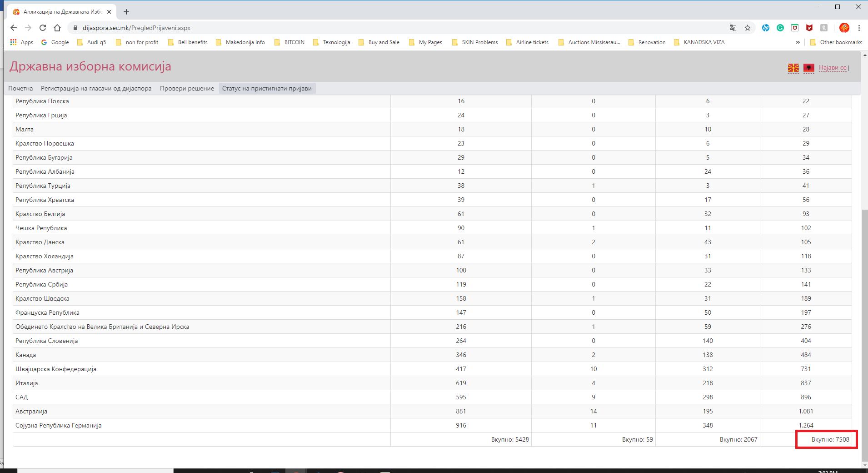Bookmark this page with the star icon
Image resolution: width=868 pixels, height=473 pixels.
pos(748,28)
